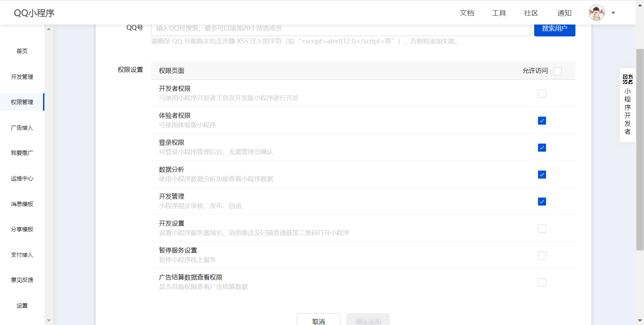Viewport: 644px width, 325px height.
Task: Click description 可登录小程序管理后台，无需管理员确认
Action: (216, 152)
